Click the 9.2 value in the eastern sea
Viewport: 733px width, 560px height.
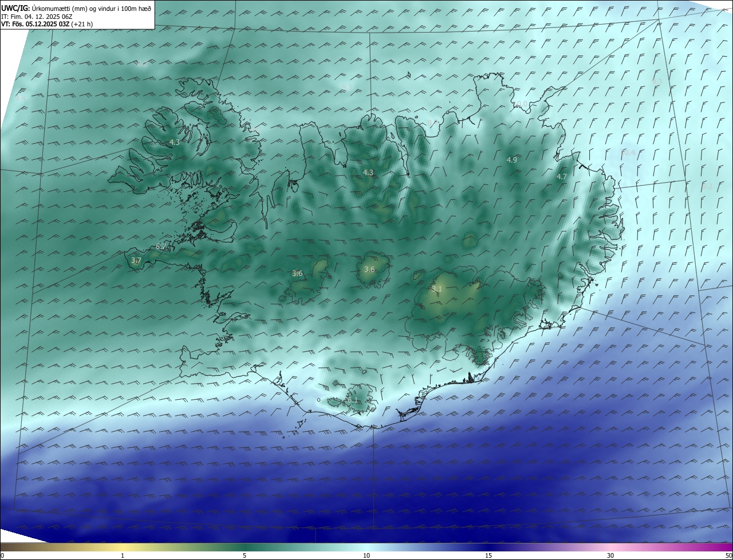[707, 186]
